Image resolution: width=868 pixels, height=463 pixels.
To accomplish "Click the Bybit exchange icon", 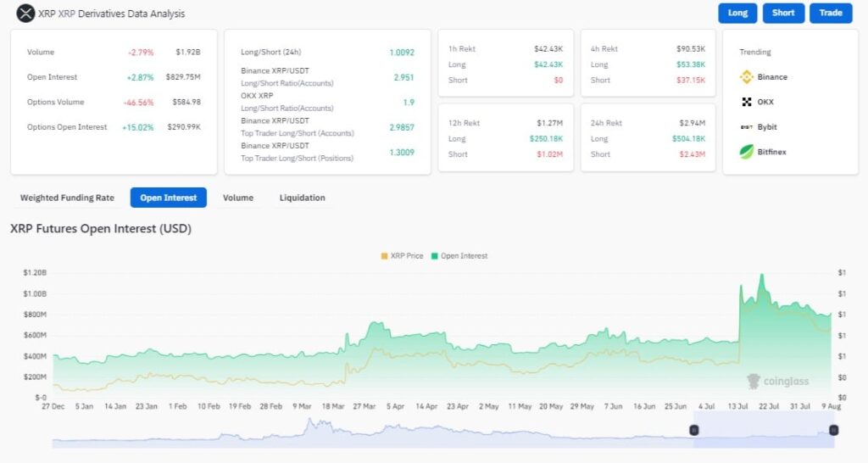I will click(747, 127).
